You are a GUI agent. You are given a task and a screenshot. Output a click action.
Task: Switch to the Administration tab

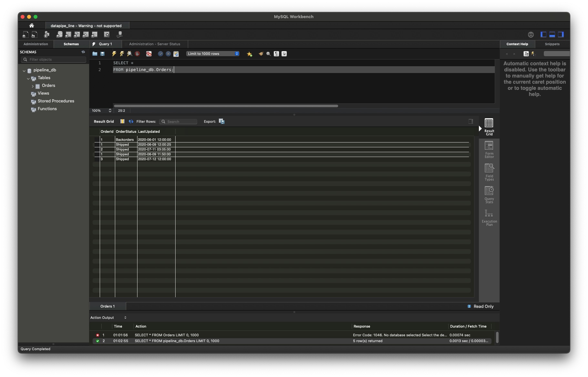pyautogui.click(x=35, y=44)
